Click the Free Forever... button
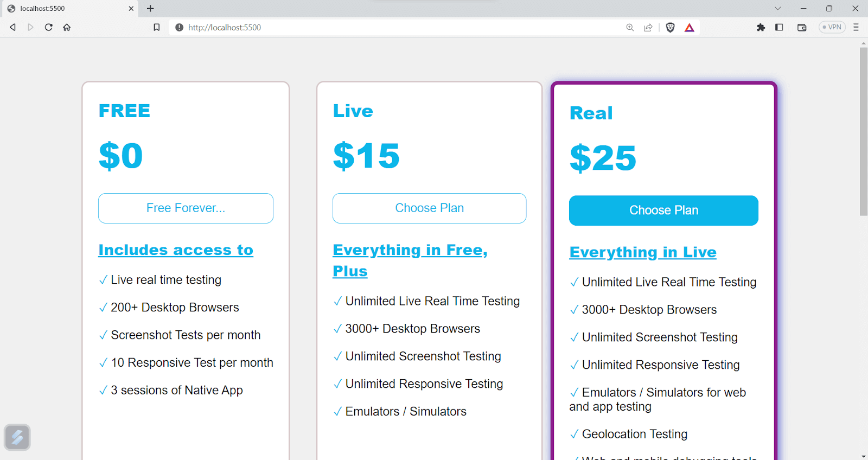 (186, 208)
